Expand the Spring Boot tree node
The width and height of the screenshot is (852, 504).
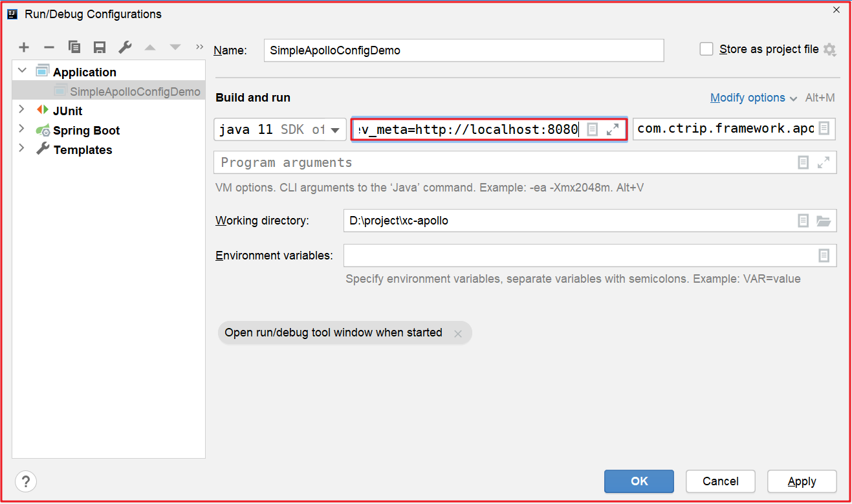[21, 129]
